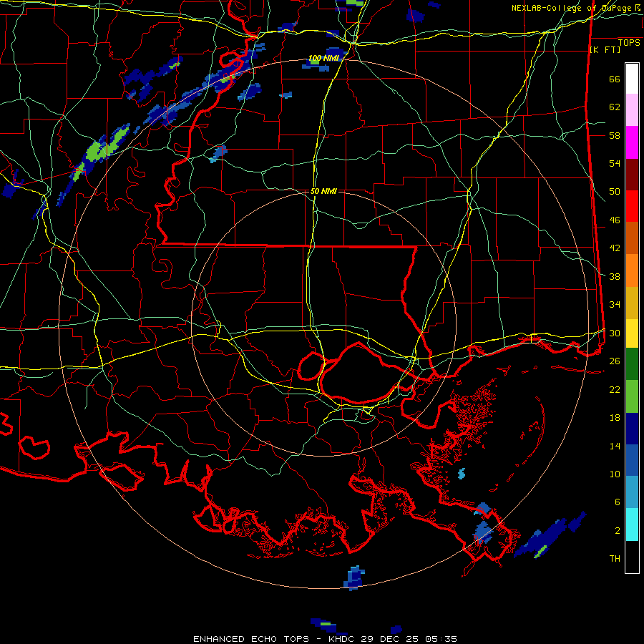
Task: Click the 29 DEC 25 date text
Action: click(391, 639)
